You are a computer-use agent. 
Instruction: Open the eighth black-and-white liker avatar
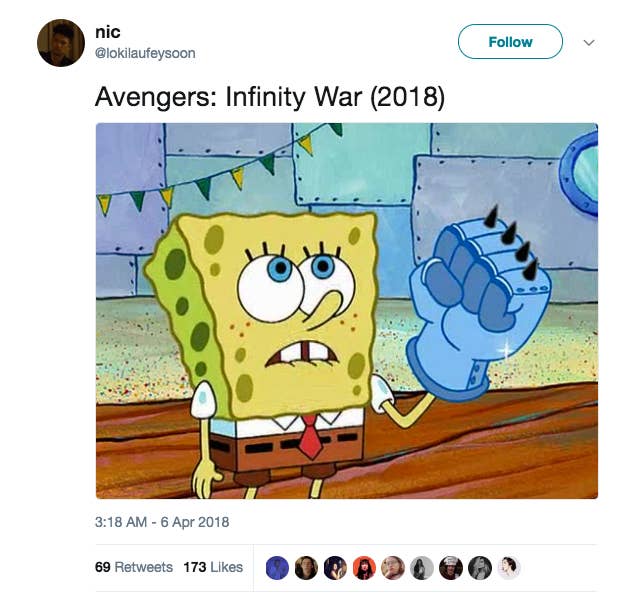tap(480, 568)
